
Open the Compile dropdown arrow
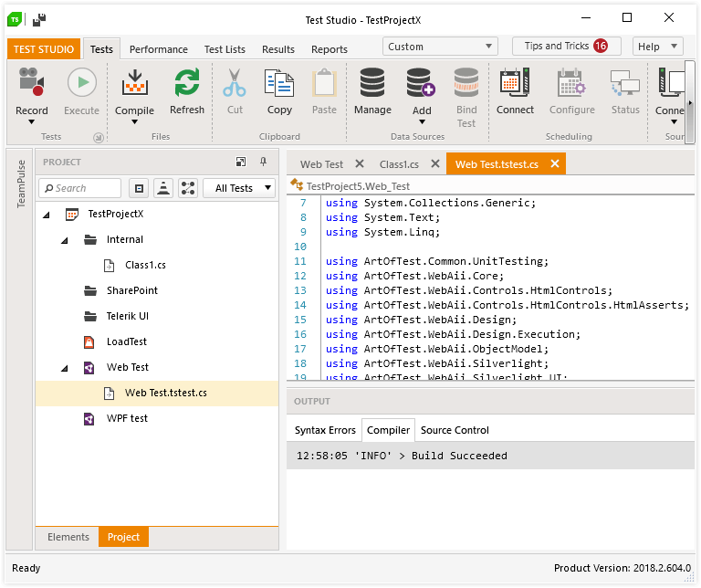[x=134, y=121]
